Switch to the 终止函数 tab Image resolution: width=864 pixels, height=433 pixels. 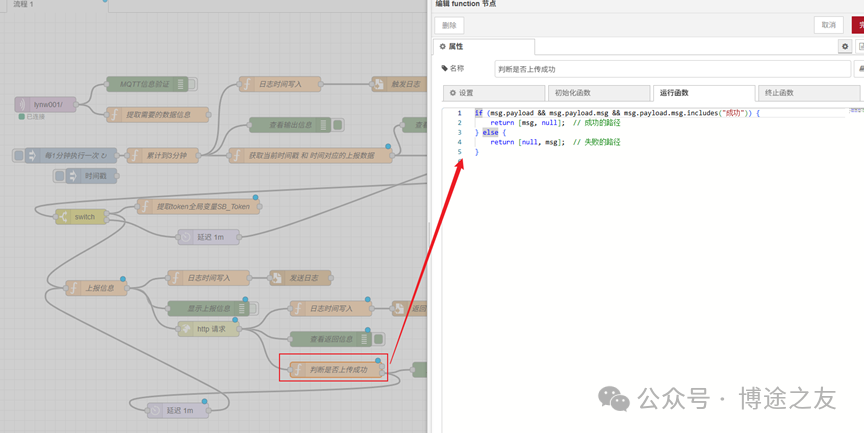[809, 93]
